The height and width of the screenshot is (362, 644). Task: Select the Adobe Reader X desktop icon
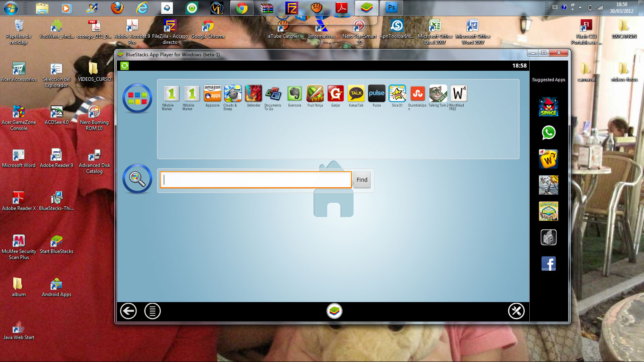(x=19, y=202)
